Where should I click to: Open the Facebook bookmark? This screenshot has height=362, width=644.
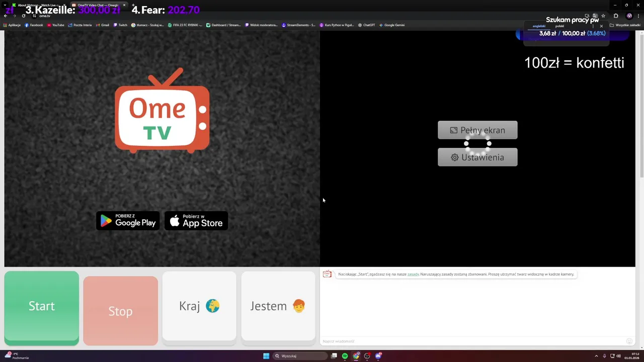(34, 25)
